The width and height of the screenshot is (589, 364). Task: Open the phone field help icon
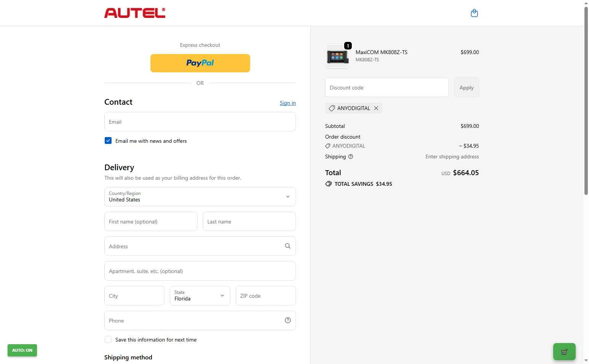288,320
